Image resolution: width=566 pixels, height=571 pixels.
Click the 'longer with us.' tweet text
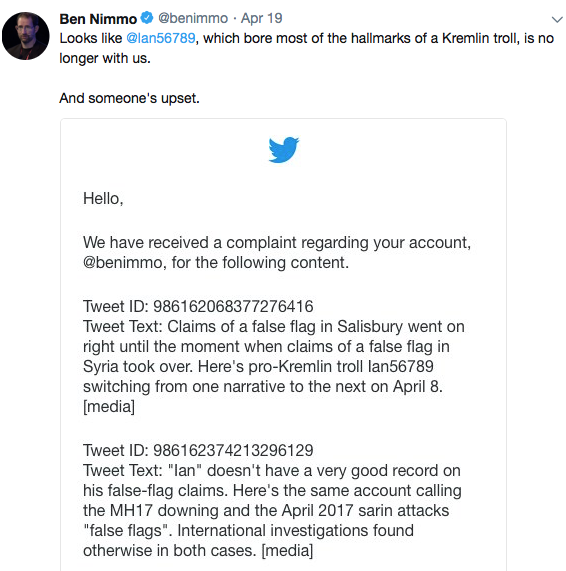point(105,58)
